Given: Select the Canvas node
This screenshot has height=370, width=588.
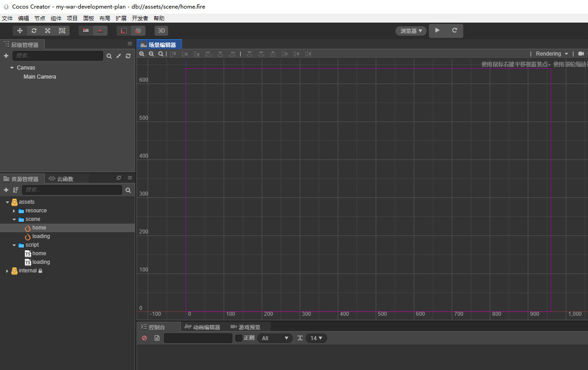Looking at the screenshot, I should tap(26, 68).
